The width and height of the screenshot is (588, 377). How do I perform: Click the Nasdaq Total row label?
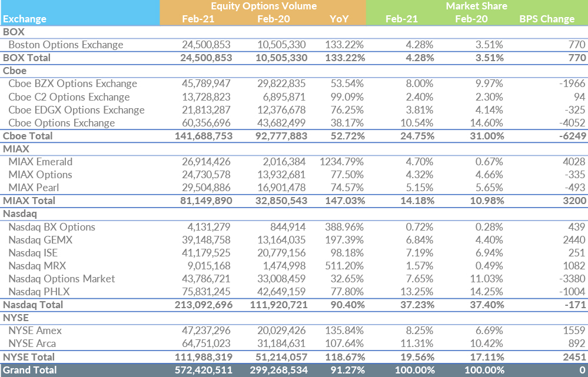click(x=33, y=305)
